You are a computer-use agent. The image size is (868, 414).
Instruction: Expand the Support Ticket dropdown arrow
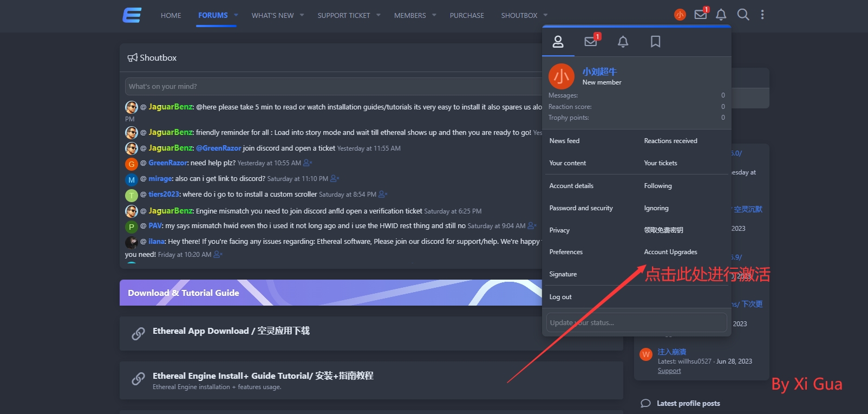[378, 15]
